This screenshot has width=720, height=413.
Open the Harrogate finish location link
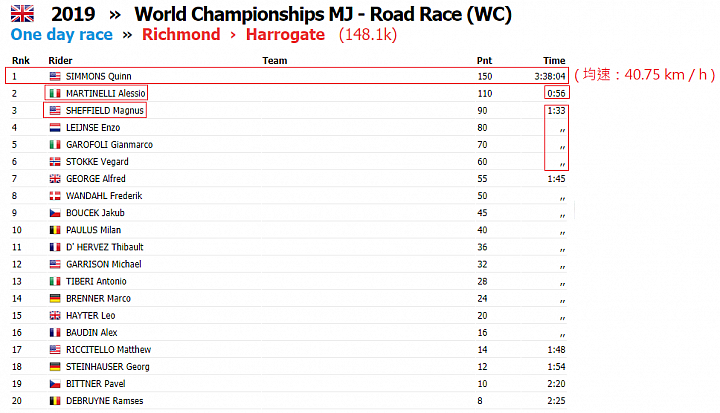pos(283,35)
